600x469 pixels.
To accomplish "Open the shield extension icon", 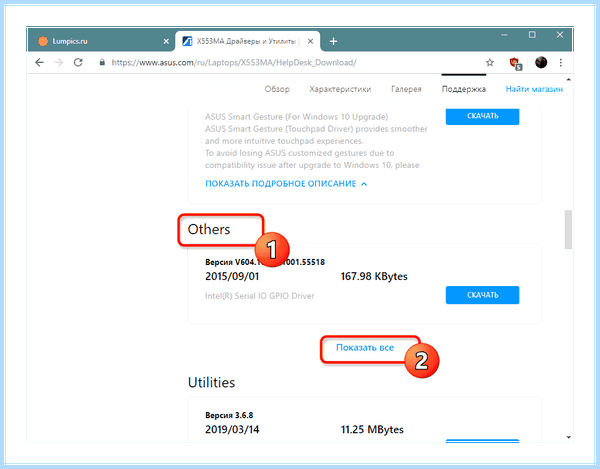I will point(515,63).
